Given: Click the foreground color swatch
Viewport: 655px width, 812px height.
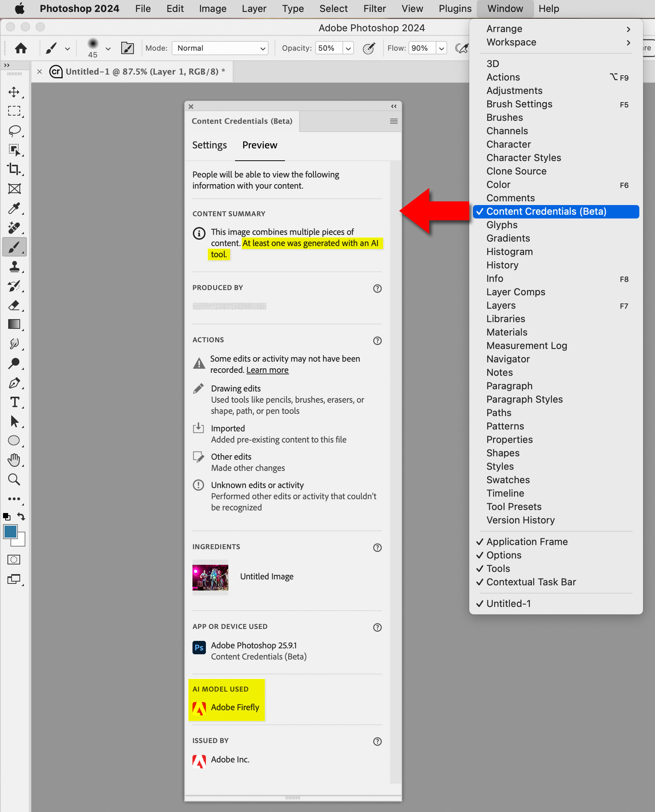Looking at the screenshot, I should 10,532.
